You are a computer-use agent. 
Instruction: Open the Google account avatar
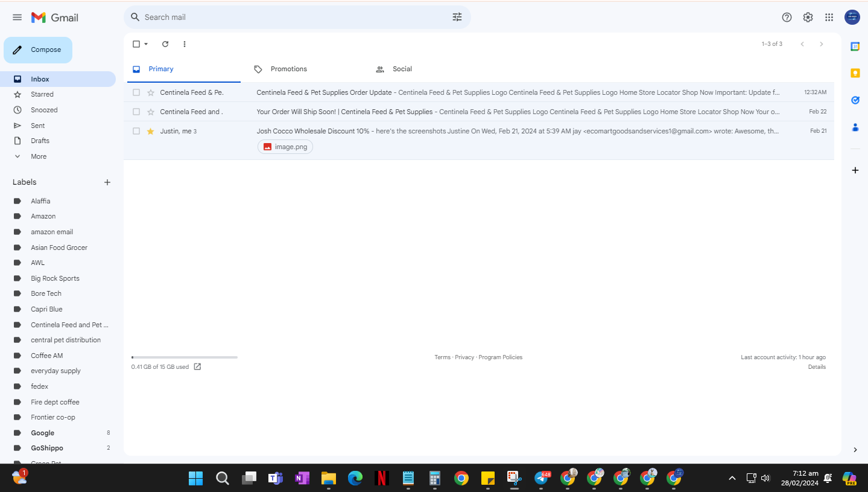tap(852, 18)
